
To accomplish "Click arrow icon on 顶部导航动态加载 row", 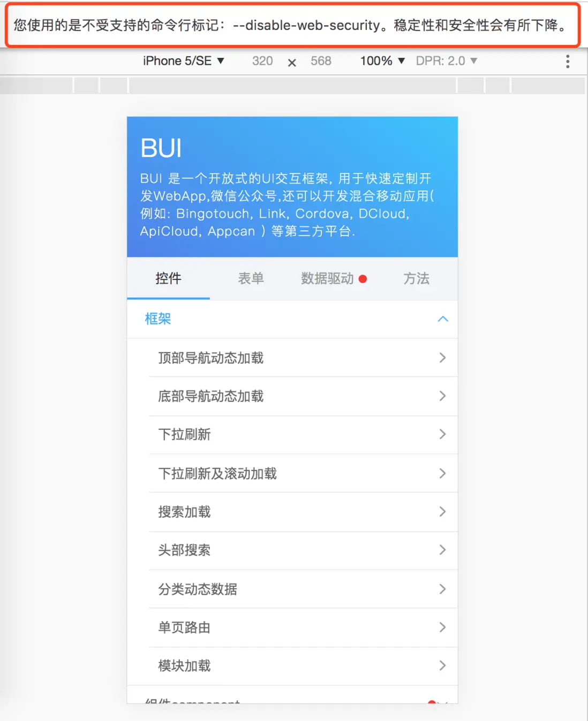I will pos(442,358).
